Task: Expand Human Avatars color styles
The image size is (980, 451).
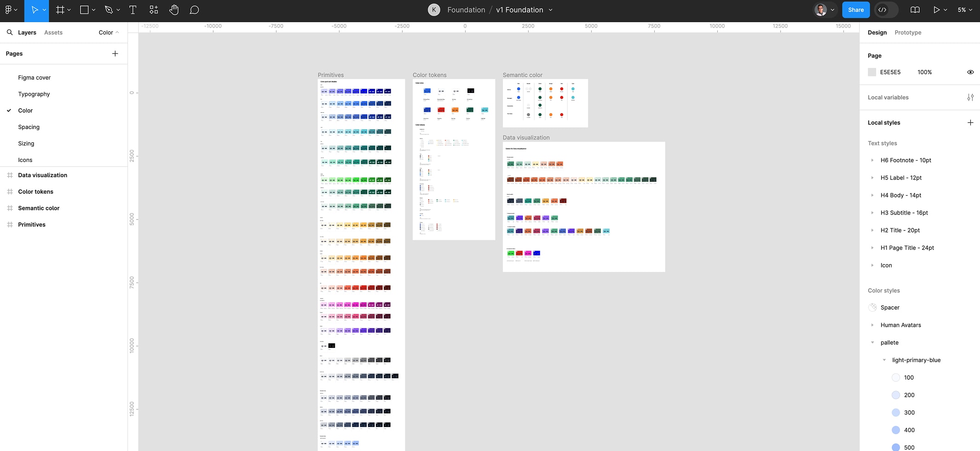Action: pos(872,325)
